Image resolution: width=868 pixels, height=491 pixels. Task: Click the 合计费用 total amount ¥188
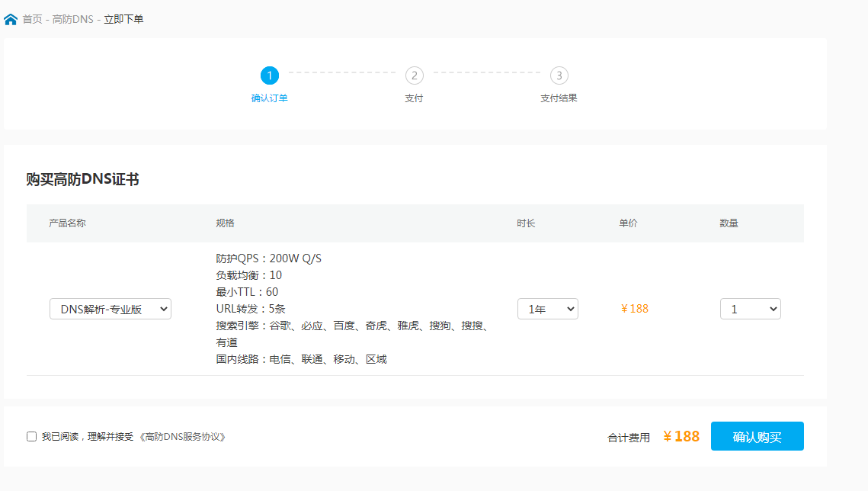pyautogui.click(x=680, y=435)
